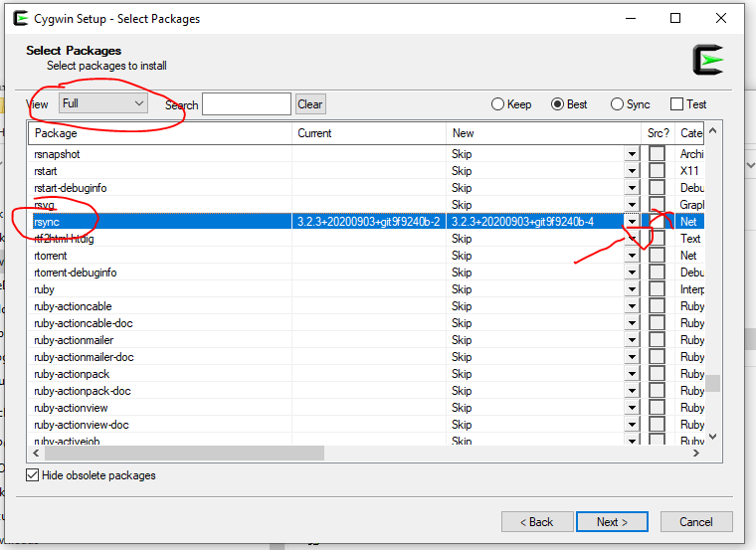Check the Src checkbox for ruby
Image resolution: width=756 pixels, height=550 pixels.
(x=657, y=289)
